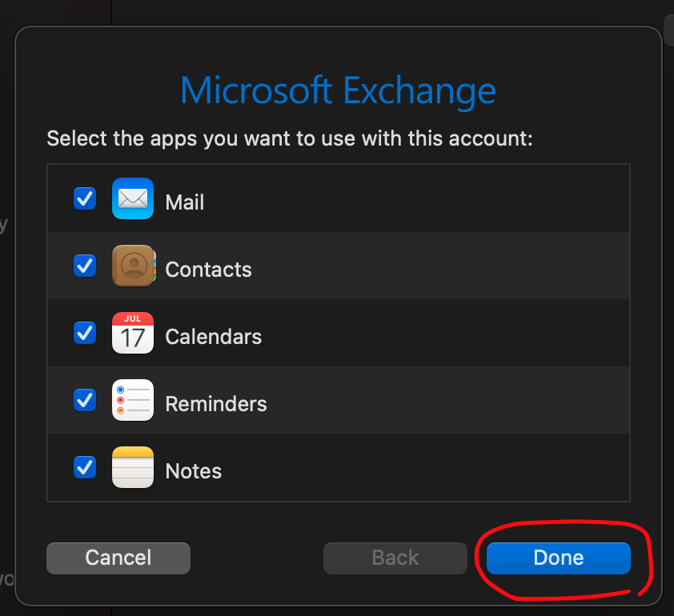Click the Calendars icon showing JUL 17
The width and height of the screenshot is (674, 616).
pyautogui.click(x=132, y=333)
